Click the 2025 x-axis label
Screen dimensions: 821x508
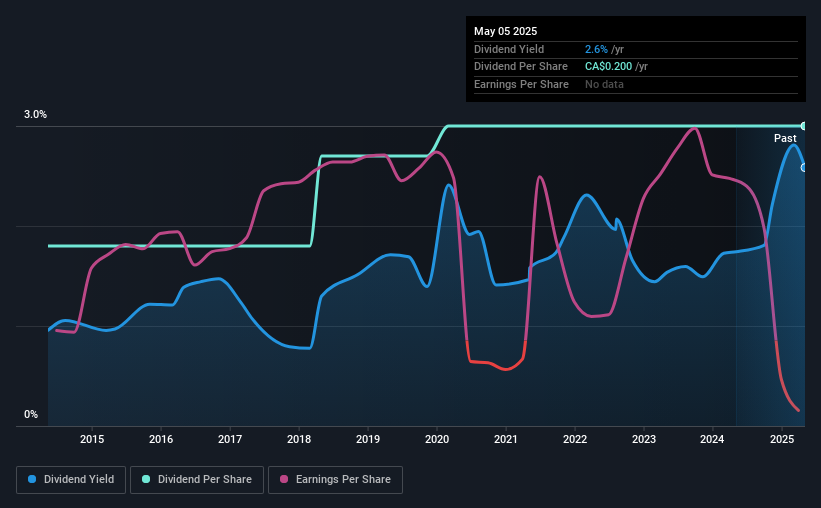click(782, 439)
